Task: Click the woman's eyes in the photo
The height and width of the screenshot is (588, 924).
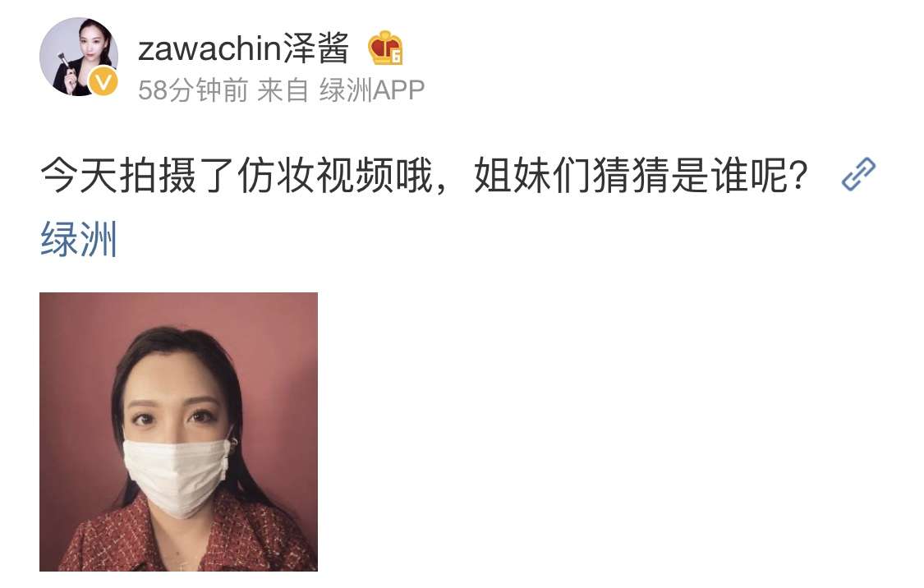Action: pos(174,418)
